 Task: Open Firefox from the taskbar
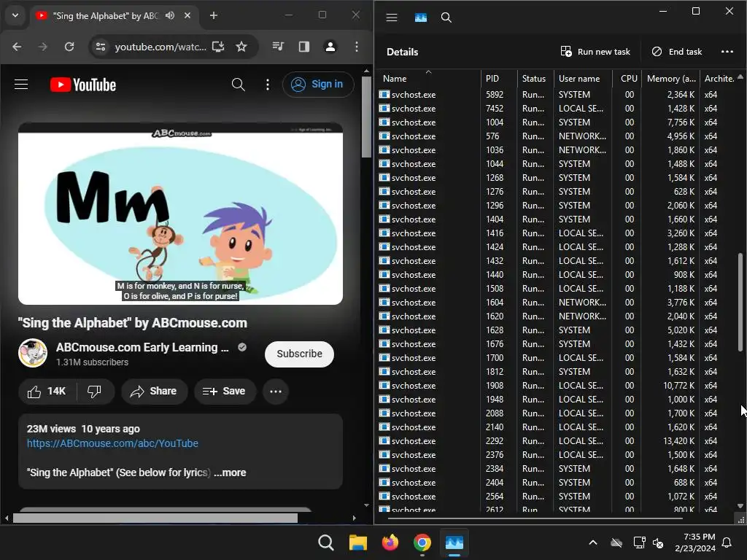390,542
